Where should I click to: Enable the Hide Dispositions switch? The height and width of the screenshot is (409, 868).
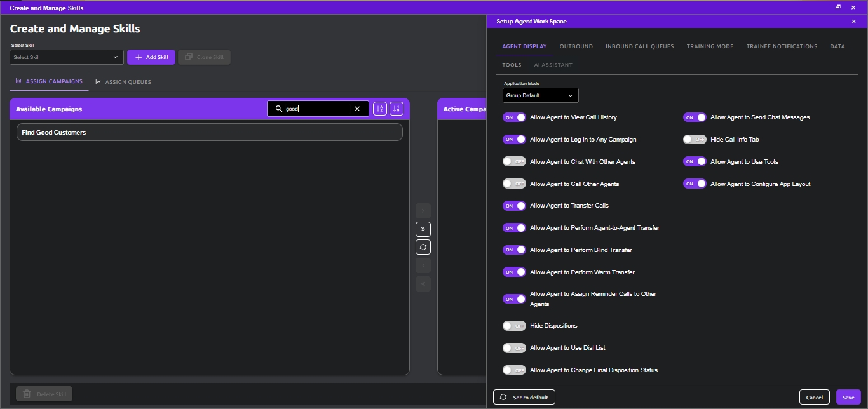tap(514, 326)
